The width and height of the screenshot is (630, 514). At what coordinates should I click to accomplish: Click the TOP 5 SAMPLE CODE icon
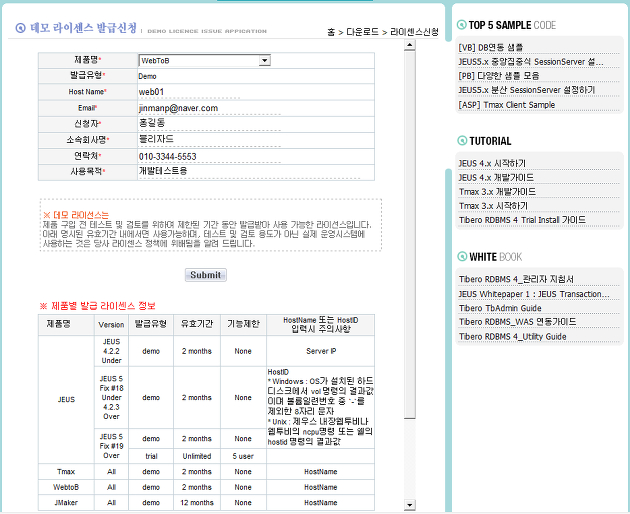(x=462, y=25)
